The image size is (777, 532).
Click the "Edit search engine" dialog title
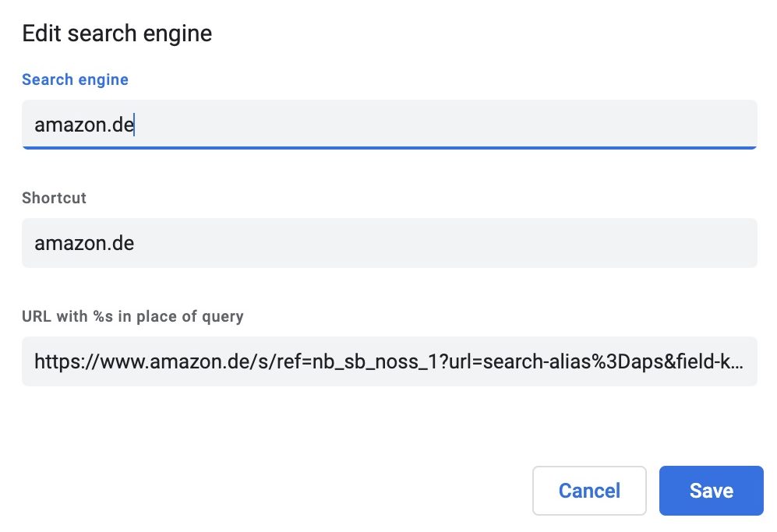point(117,33)
